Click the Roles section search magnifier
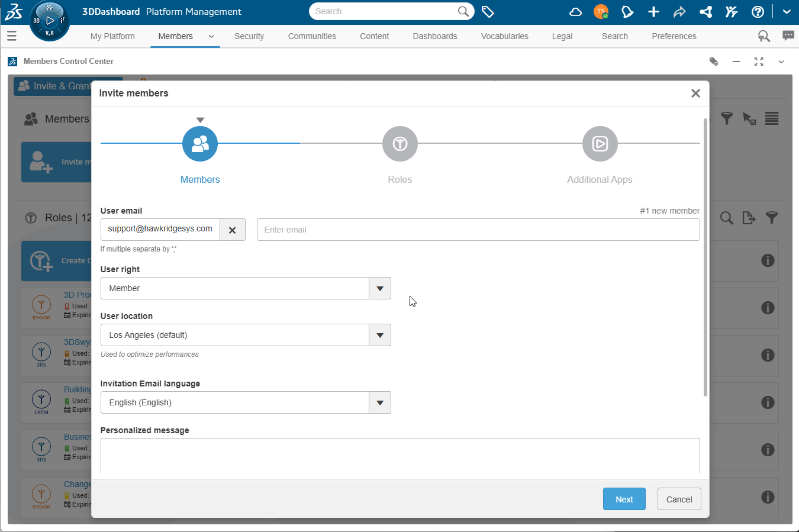The height and width of the screenshot is (532, 799). click(x=727, y=218)
